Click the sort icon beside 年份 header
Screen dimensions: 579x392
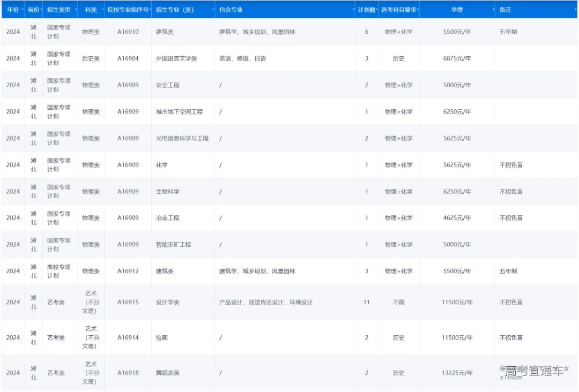22,10
